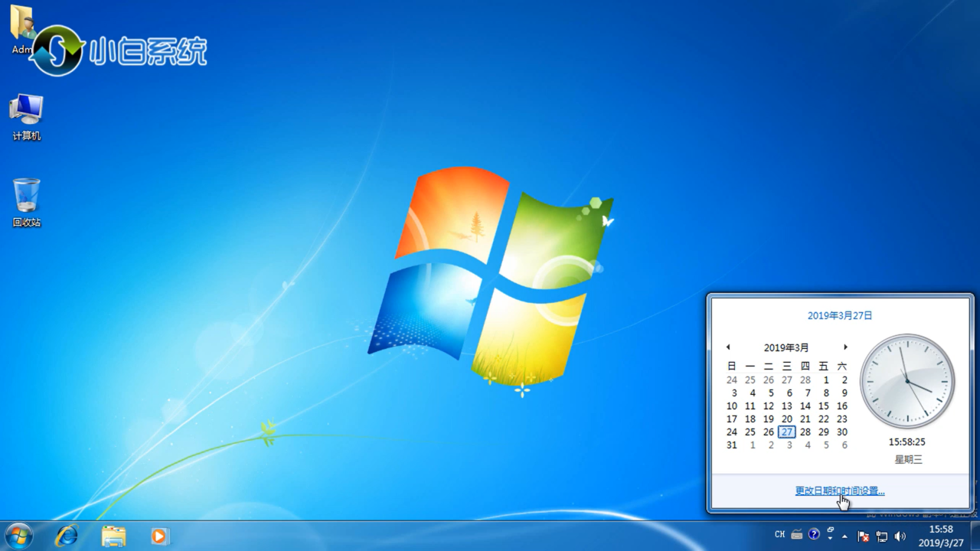The image size is (980, 551).
Task: Select March 23 in calendar
Action: (x=841, y=419)
